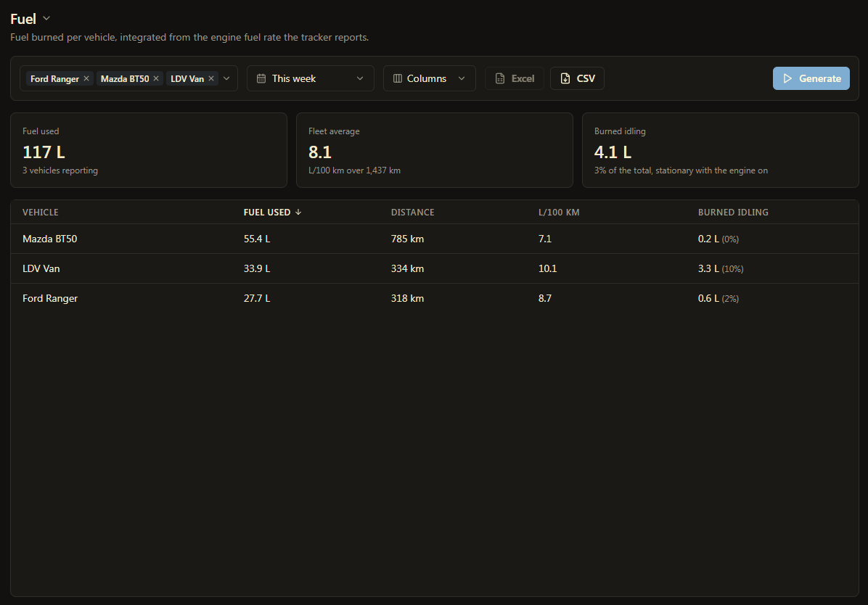Click the 7.1 consumption value

point(545,239)
